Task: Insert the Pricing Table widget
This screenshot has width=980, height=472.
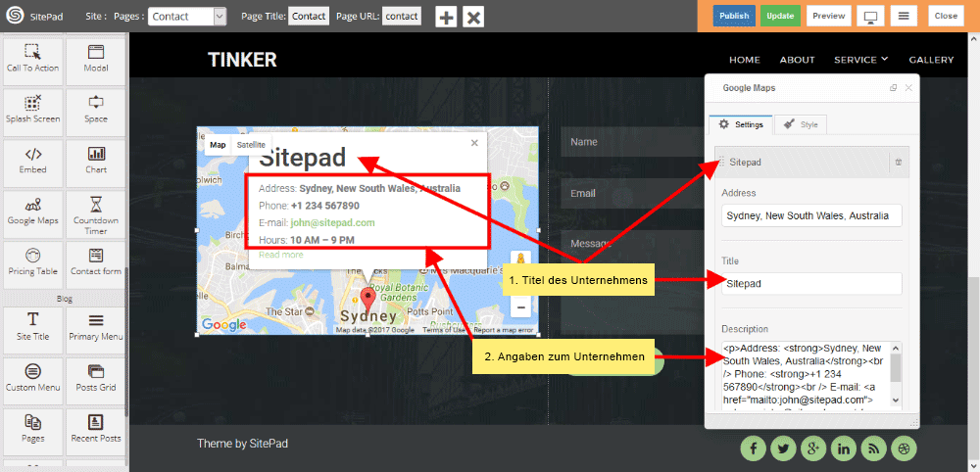Action: click(x=32, y=265)
